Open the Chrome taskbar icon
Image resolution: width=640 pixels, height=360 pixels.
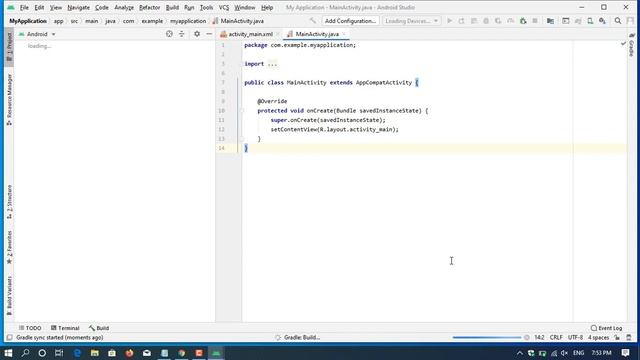pyautogui.click(x=182, y=353)
